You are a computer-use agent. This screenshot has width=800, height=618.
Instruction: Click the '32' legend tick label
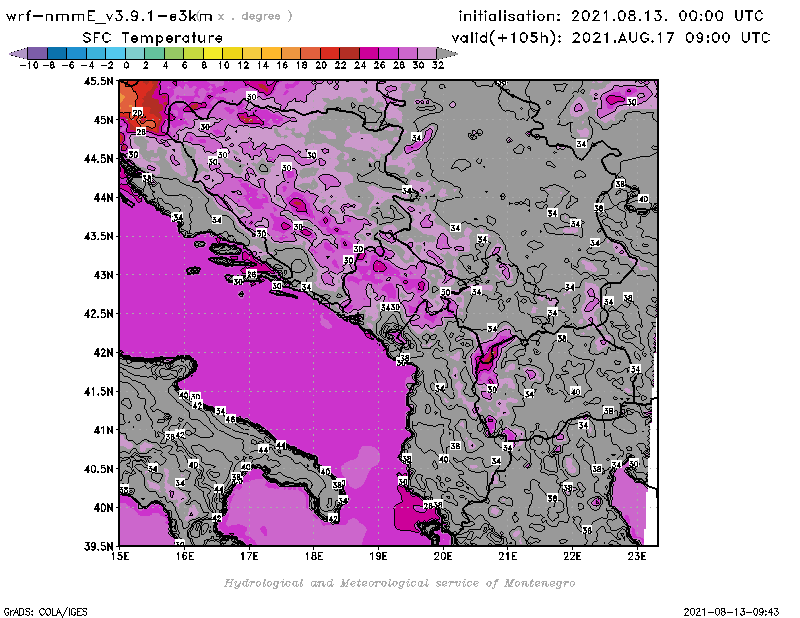(x=438, y=65)
